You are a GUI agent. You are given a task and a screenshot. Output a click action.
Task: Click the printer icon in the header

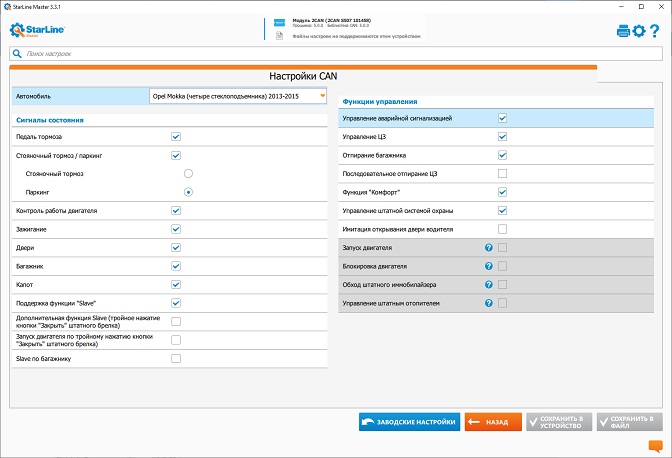click(x=624, y=31)
